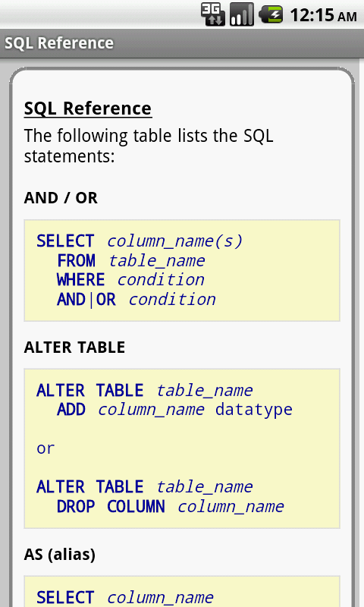
Task: Tap the SELECT column_name line under AS
Action: (x=124, y=597)
